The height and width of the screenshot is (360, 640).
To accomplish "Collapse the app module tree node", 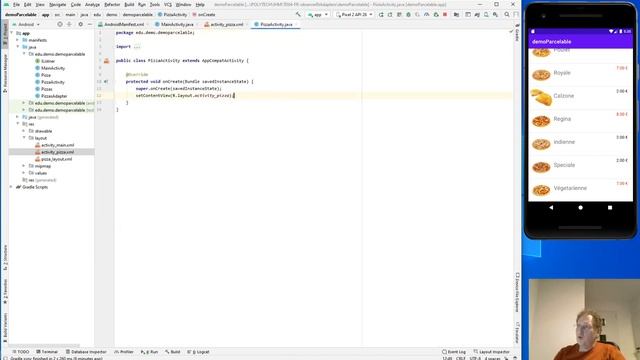I will tap(12, 33).
